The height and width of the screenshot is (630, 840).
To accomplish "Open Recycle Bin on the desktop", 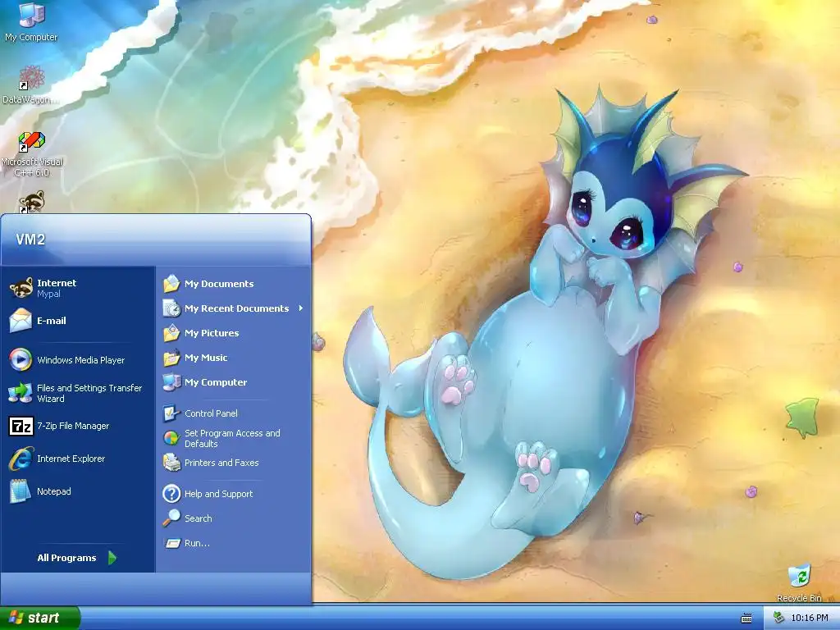I will pos(799,583).
